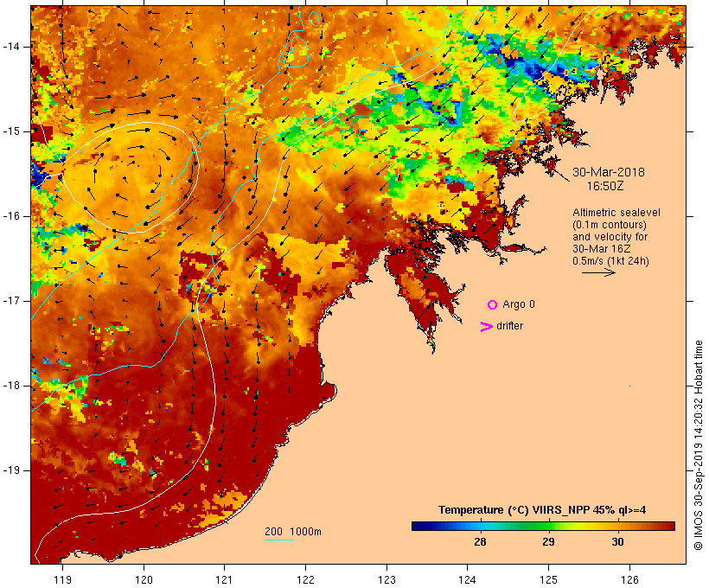Viewport: 709px width, 588px height.
Task: Click latitude label -18 on the axis
Action: (x=11, y=386)
